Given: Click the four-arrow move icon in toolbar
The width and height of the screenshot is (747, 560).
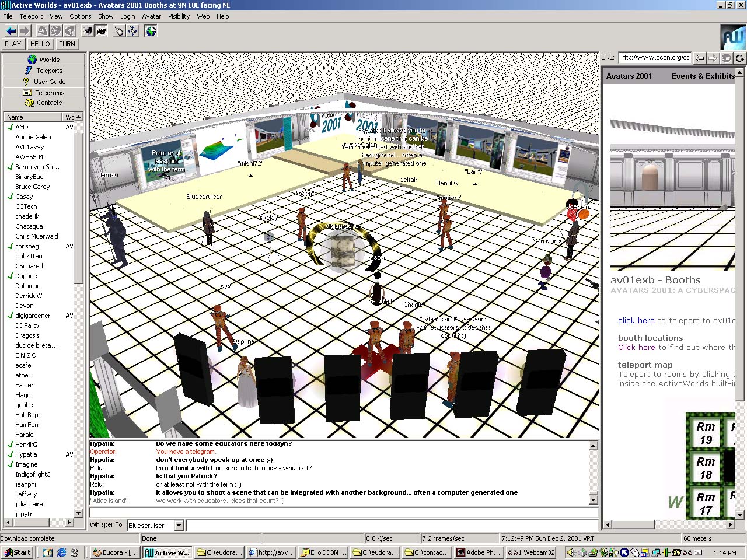Looking at the screenshot, I should click(x=133, y=31).
